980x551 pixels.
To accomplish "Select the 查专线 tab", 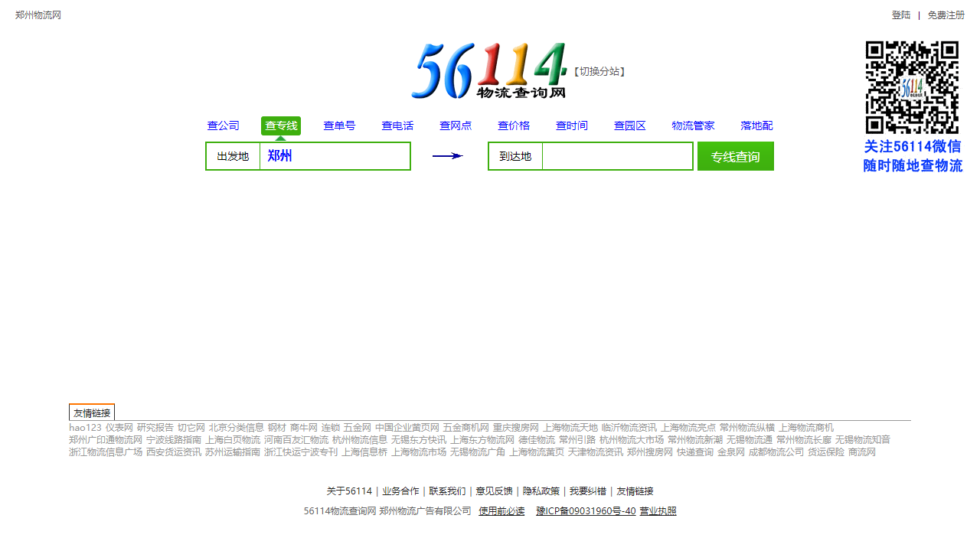I will pos(281,126).
